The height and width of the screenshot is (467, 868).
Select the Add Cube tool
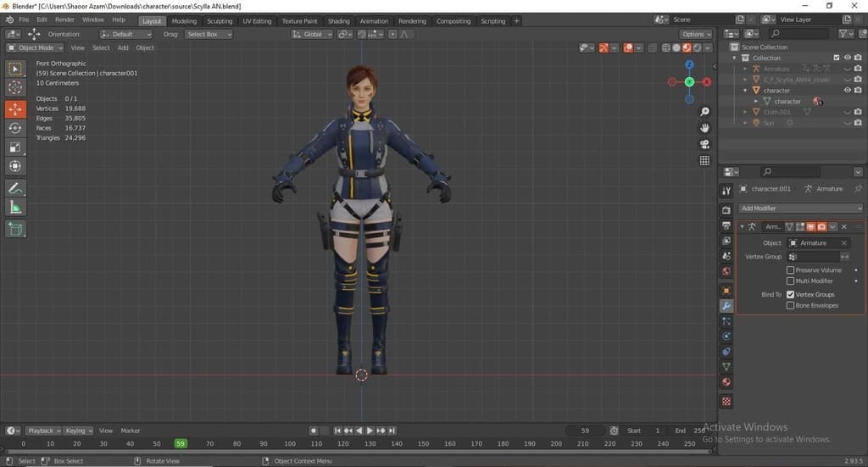(x=15, y=228)
